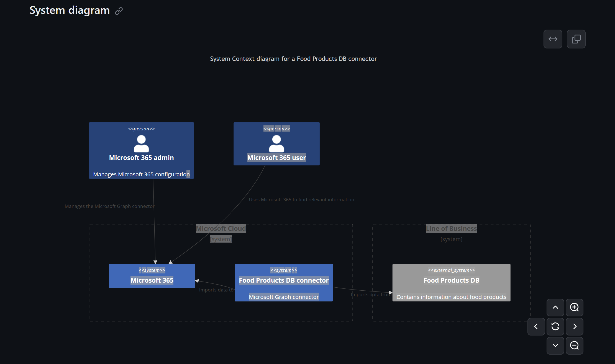Viewport: 615px width, 364px height.
Task: Click the System diagram heading
Action: tap(70, 10)
